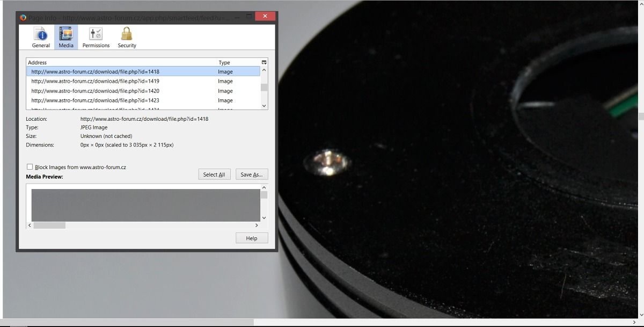The width and height of the screenshot is (644, 327).
Task: Click the media list vertical scrollbar thumb
Action: click(x=264, y=88)
